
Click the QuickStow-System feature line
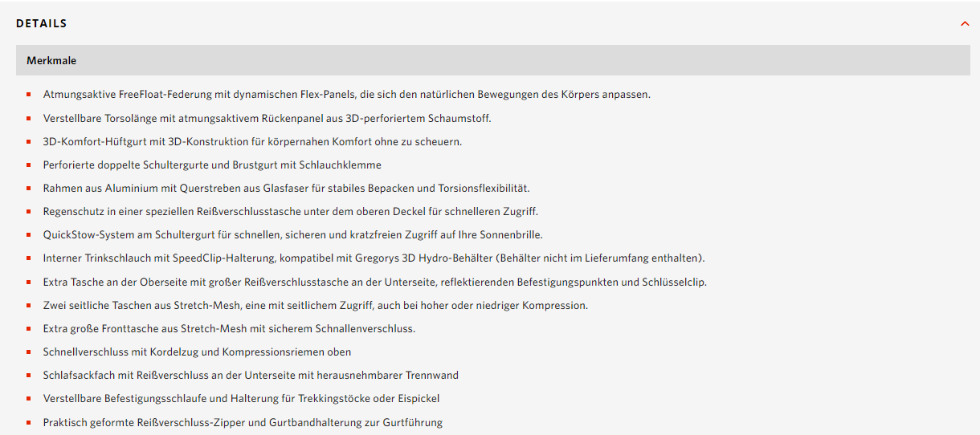coord(292,235)
